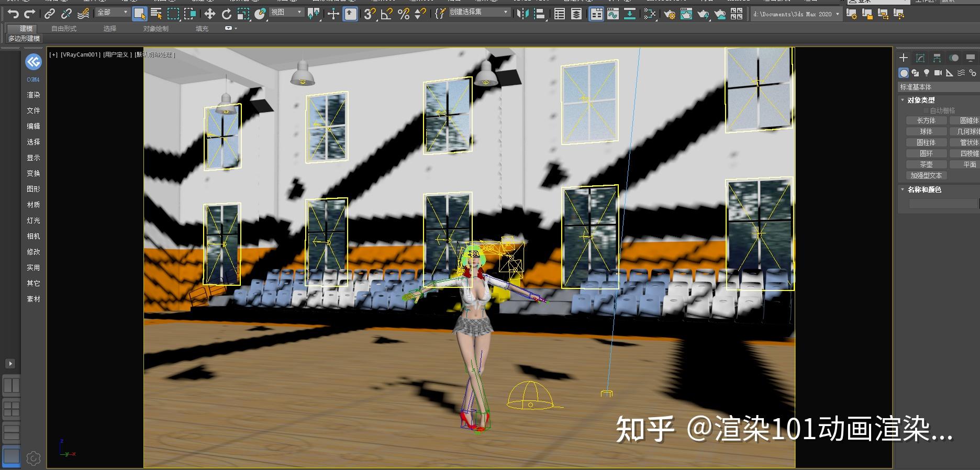Select the Cameras category icon
The image size is (980, 470).
point(938,73)
